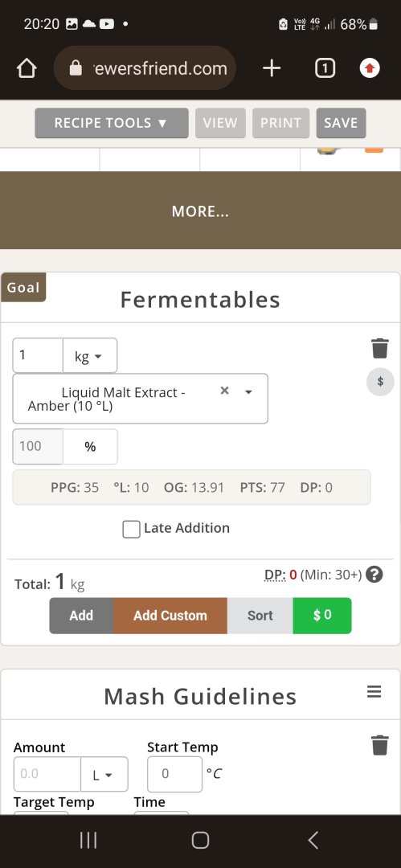Open a new browser tab
The height and width of the screenshot is (868, 401).
click(x=272, y=68)
